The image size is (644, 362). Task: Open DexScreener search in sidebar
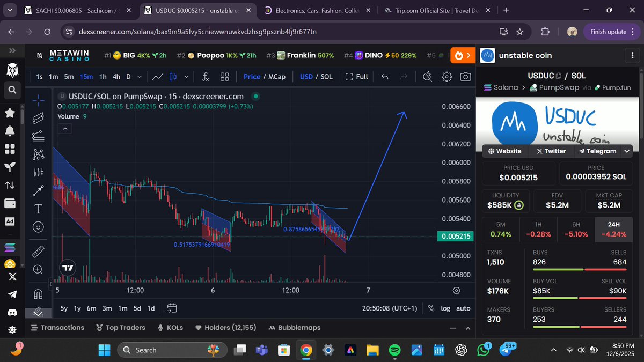point(12,90)
